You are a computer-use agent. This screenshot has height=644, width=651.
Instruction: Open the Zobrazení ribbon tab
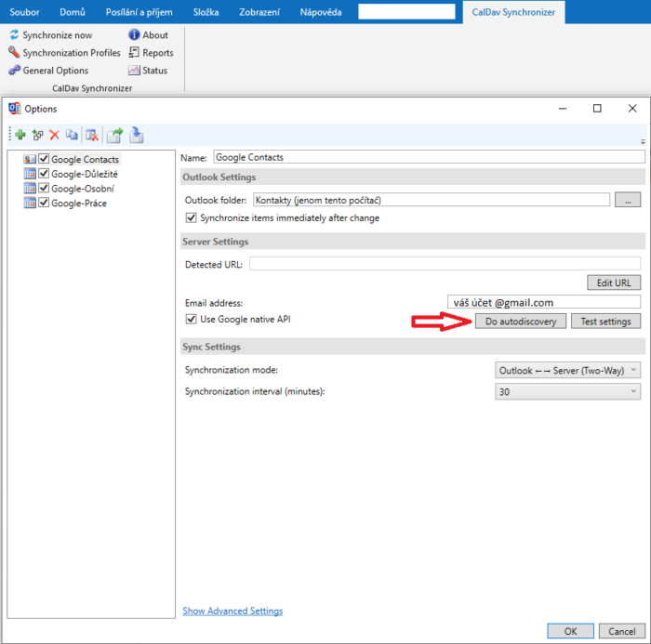pyautogui.click(x=259, y=12)
